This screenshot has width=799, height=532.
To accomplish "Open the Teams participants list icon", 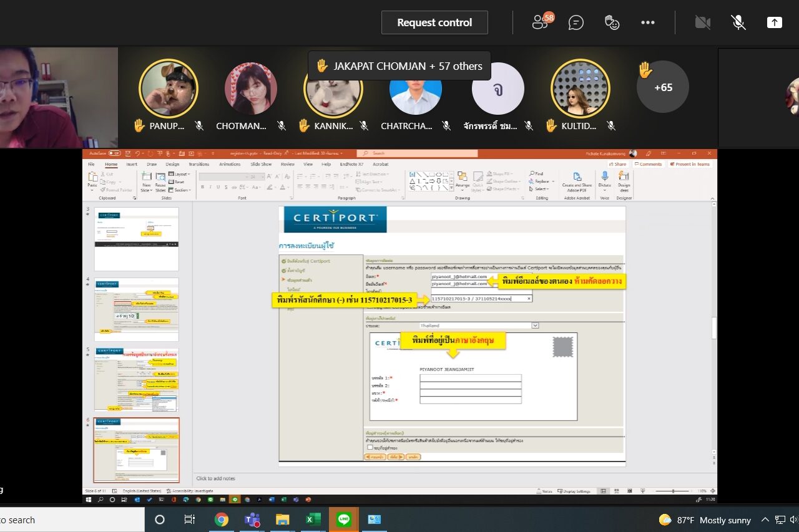I will pyautogui.click(x=541, y=22).
